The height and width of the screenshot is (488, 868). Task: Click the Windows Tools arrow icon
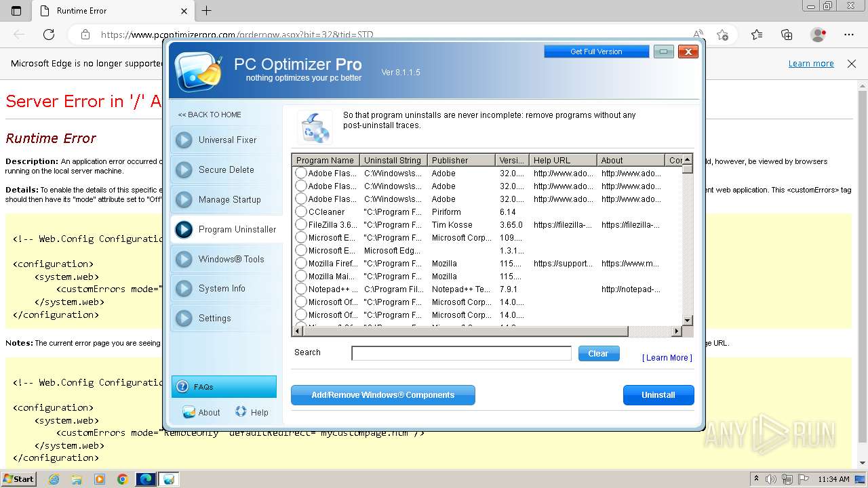184,260
